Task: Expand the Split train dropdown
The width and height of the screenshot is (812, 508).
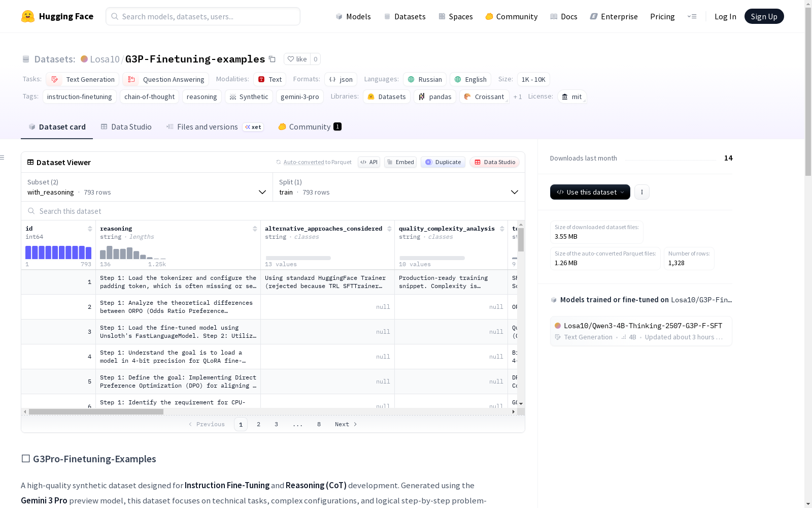Action: click(x=399, y=187)
